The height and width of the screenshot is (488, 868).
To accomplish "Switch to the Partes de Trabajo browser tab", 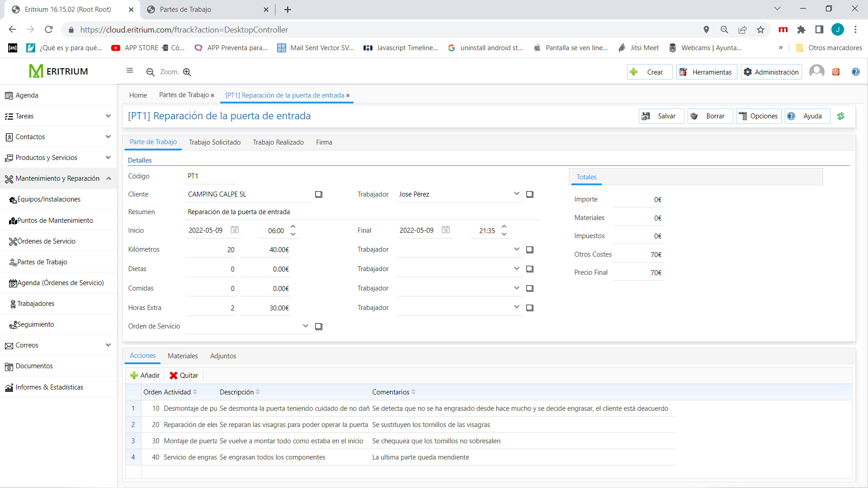I will pyautogui.click(x=208, y=9).
